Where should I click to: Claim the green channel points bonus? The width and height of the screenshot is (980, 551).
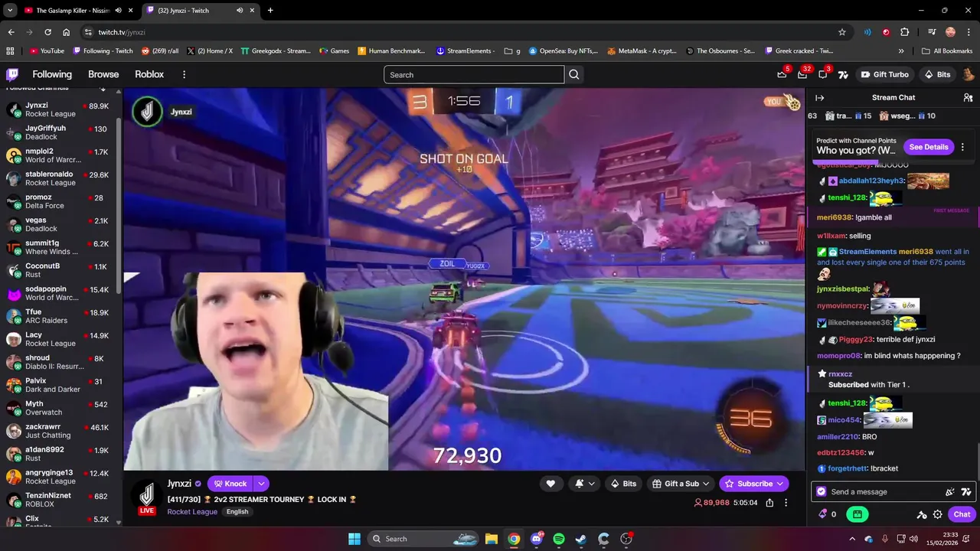click(857, 514)
